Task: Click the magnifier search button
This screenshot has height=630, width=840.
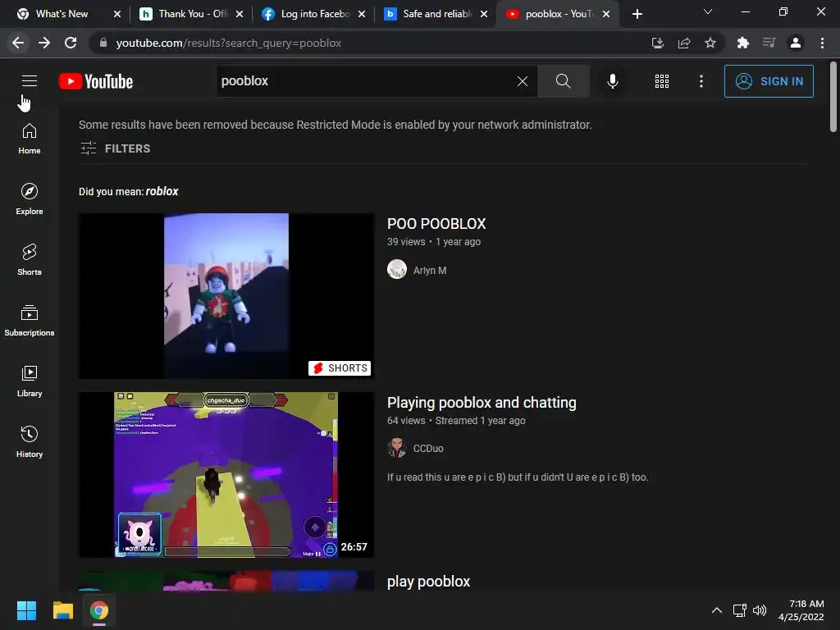Action: 563,81
